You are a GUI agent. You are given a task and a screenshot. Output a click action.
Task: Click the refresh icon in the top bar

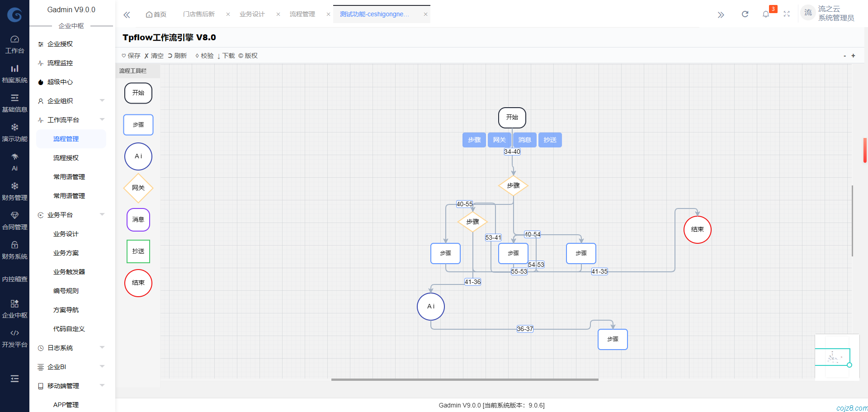coord(745,14)
